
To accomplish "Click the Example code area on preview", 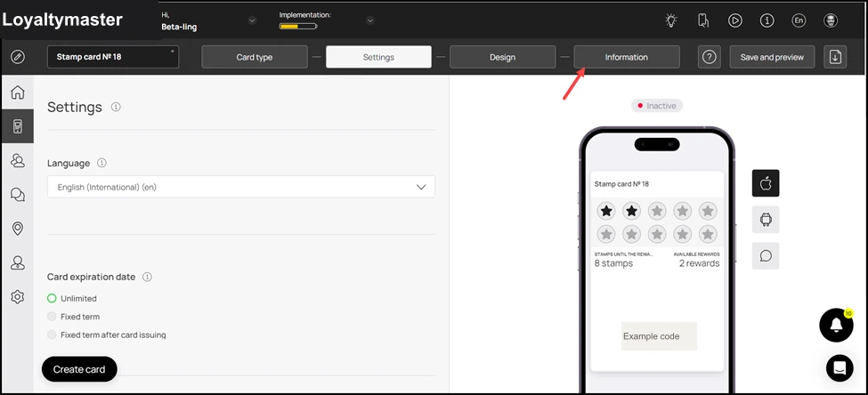I will [x=659, y=336].
